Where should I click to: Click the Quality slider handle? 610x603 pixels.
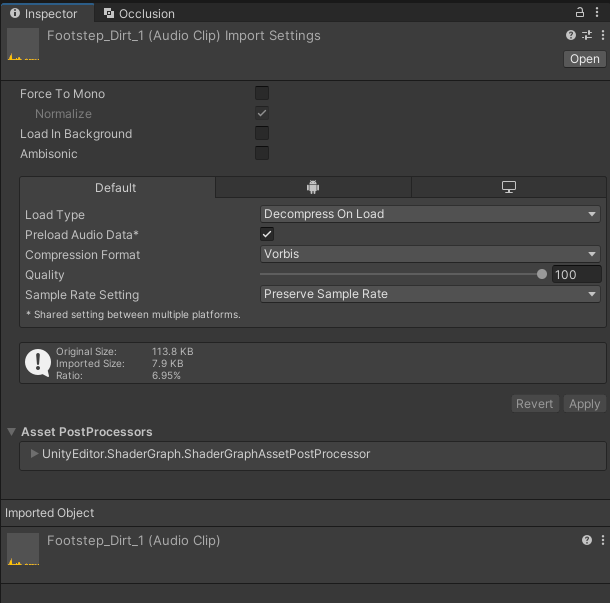tap(542, 274)
